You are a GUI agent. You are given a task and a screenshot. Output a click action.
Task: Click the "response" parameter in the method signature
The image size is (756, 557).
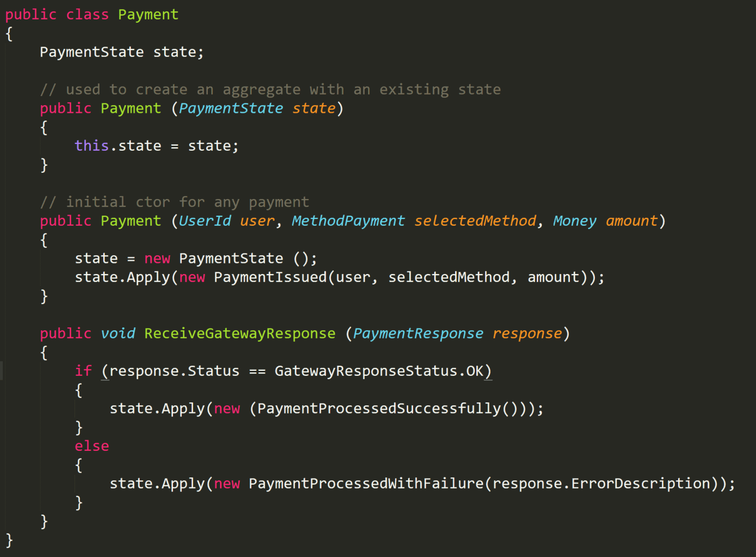527,334
